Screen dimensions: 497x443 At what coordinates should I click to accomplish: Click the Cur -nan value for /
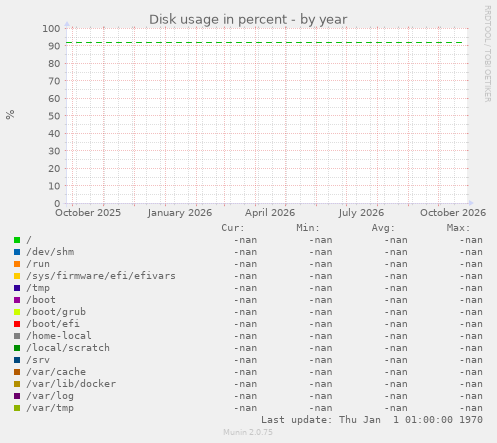coord(245,240)
